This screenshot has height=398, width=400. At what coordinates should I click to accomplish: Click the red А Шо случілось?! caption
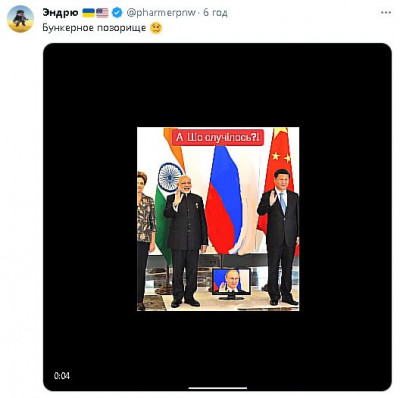tap(218, 137)
